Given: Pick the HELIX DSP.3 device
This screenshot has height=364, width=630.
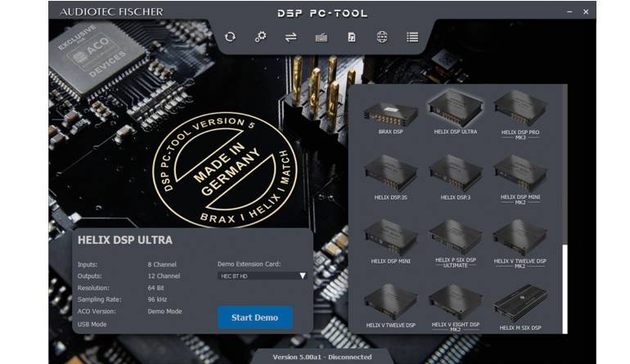Looking at the screenshot, I should pyautogui.click(x=455, y=178).
